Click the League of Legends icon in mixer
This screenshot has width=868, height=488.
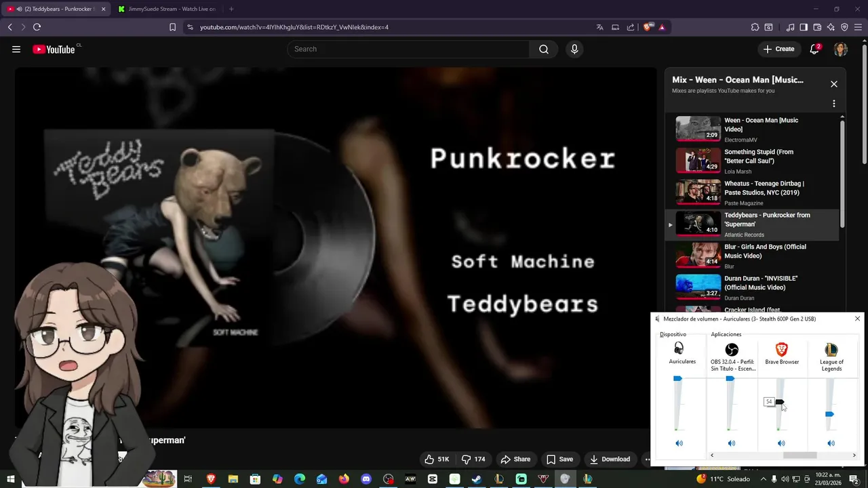[831, 349]
